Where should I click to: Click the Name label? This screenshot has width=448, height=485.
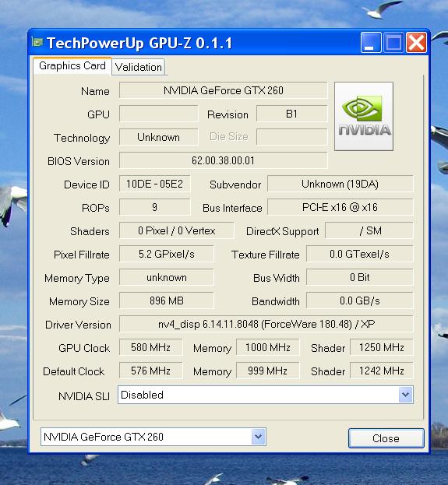pos(95,91)
